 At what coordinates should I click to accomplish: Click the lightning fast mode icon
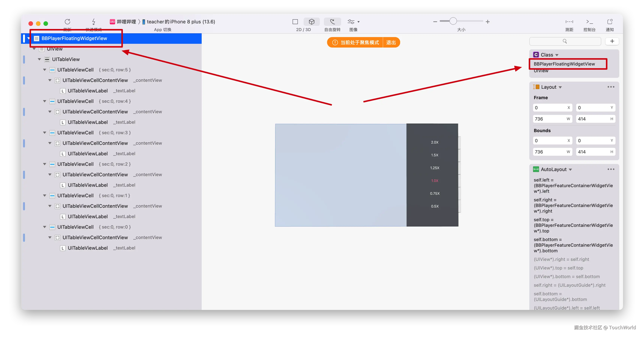(x=94, y=22)
